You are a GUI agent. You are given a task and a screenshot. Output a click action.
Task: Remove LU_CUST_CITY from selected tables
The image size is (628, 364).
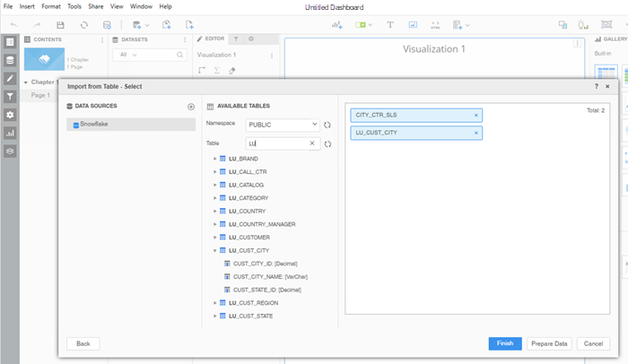475,134
